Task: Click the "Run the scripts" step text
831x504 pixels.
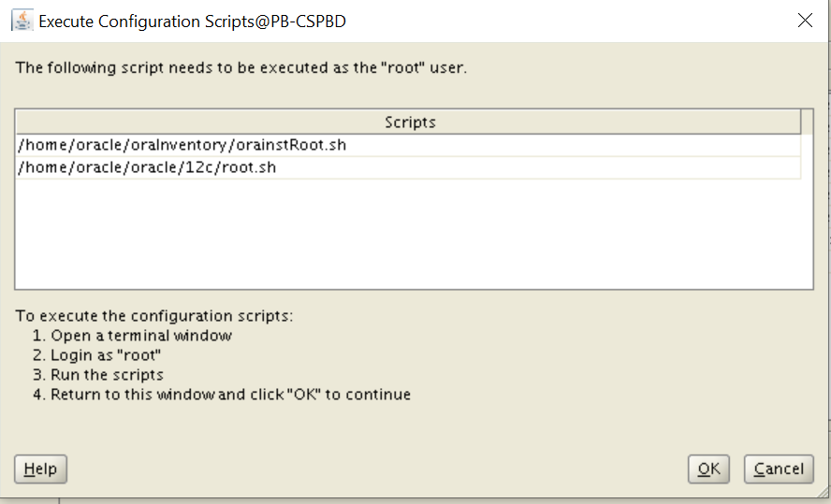Action: click(107, 374)
